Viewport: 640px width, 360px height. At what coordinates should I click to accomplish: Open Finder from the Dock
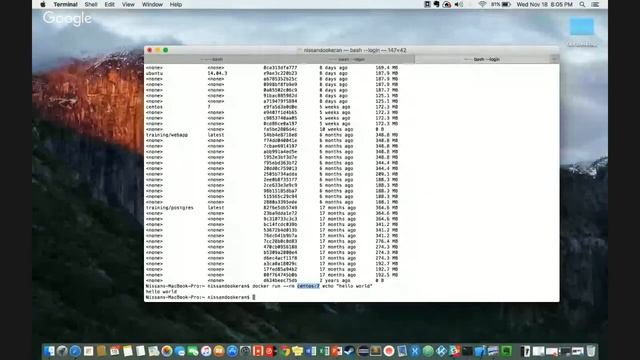tap(49, 351)
